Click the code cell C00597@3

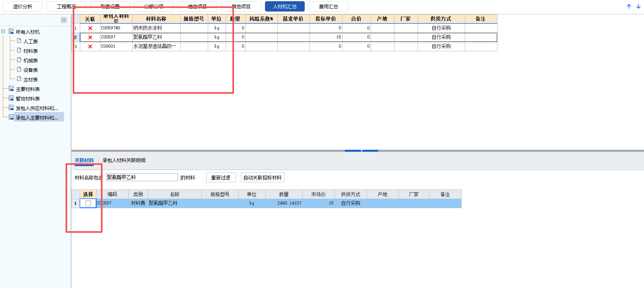116,28
